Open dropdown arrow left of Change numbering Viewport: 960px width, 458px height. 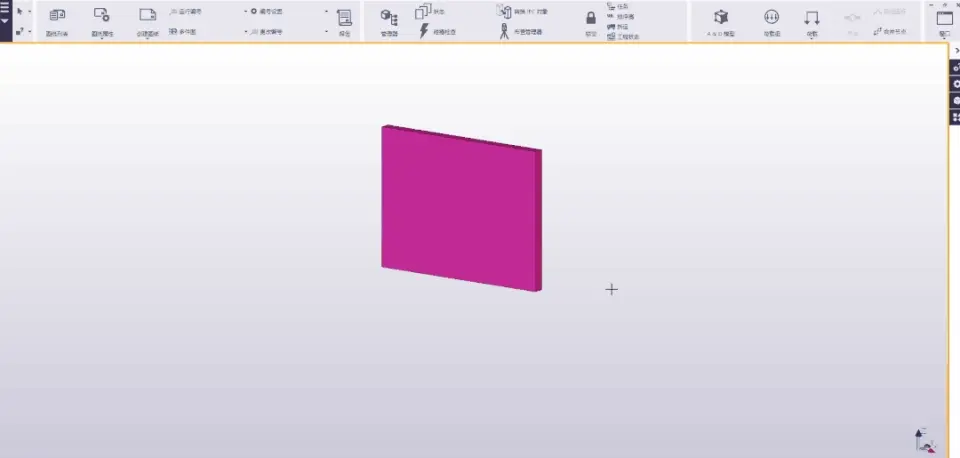tap(246, 31)
